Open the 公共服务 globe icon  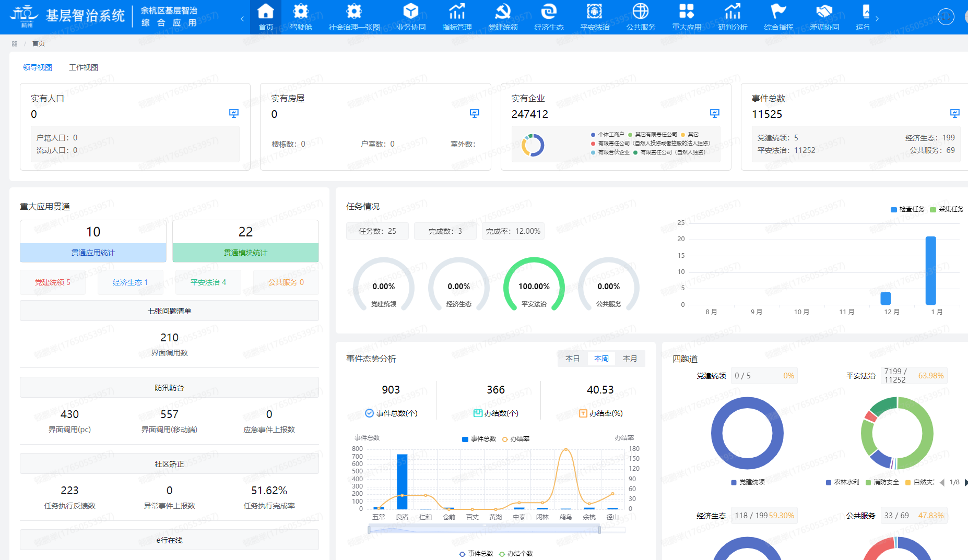(x=641, y=11)
